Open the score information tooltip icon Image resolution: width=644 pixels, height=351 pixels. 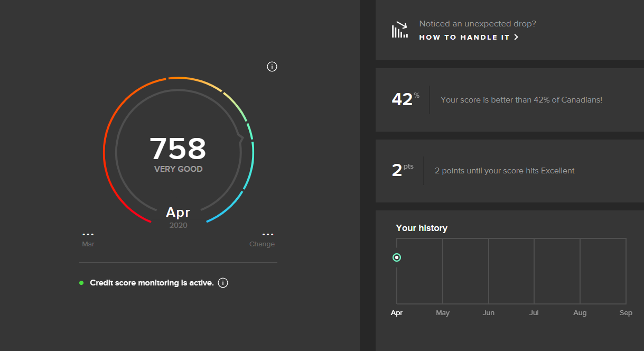click(272, 66)
